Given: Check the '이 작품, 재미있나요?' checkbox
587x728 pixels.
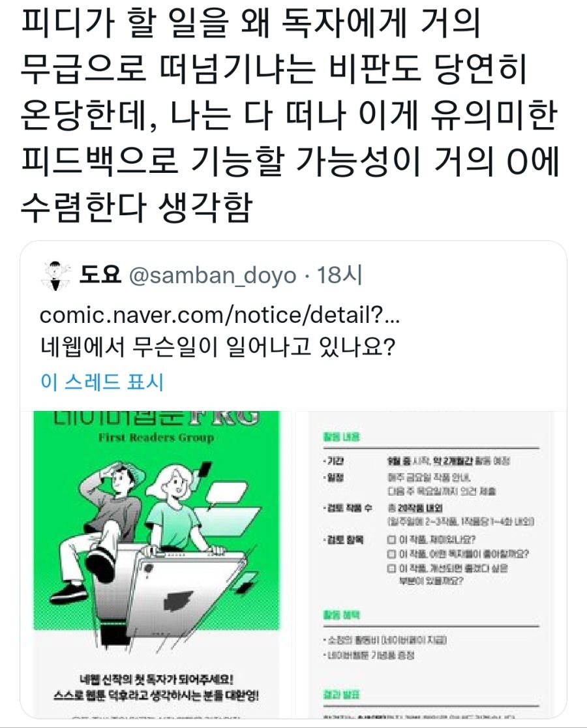Looking at the screenshot, I should point(391,539).
